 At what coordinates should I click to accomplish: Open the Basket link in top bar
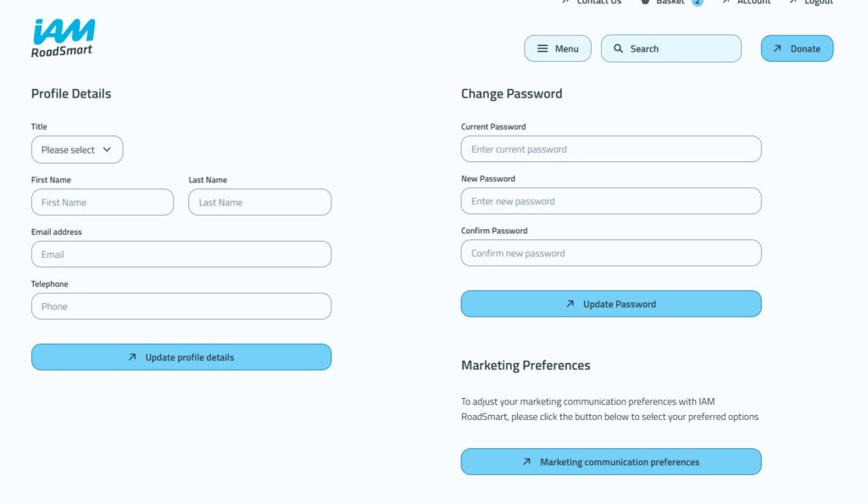[670, 3]
